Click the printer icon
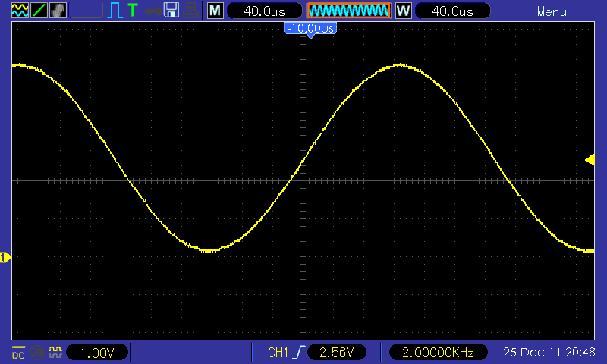 point(190,11)
